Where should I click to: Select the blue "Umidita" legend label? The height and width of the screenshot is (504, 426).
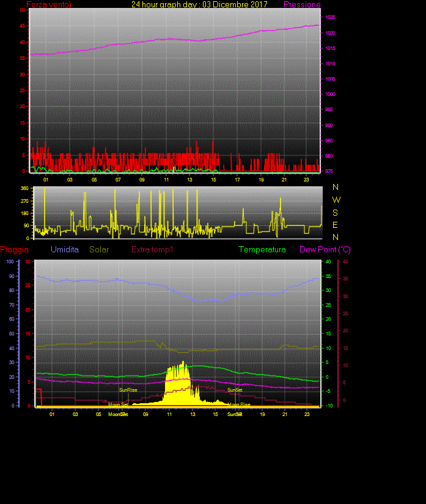[x=65, y=250]
